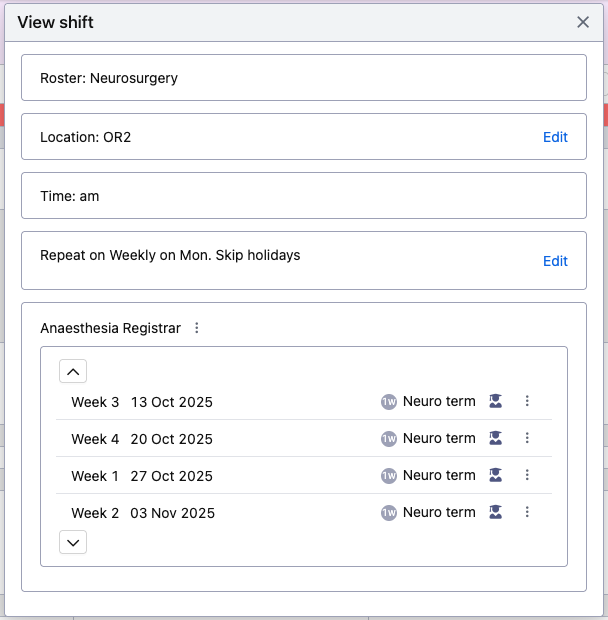Select the Week 4 20 Oct 2025 row

(x=304, y=438)
